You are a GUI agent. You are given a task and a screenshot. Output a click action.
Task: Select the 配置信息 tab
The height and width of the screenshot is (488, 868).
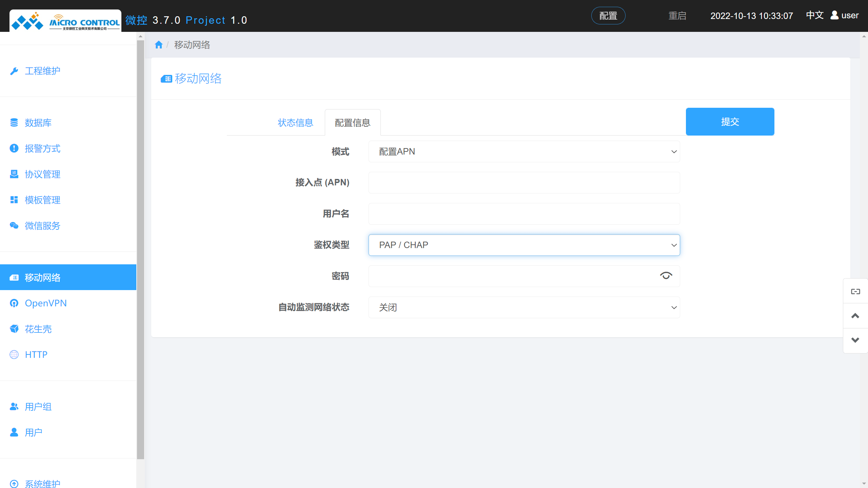point(353,123)
